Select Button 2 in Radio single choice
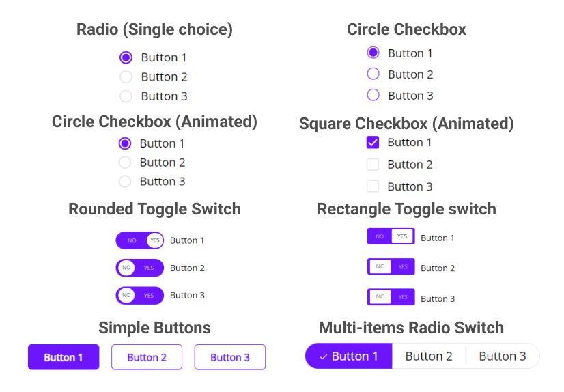564x392 pixels. point(126,77)
